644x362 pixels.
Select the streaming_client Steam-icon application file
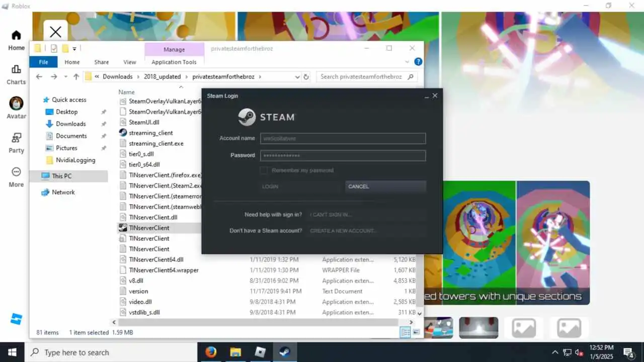(150, 133)
